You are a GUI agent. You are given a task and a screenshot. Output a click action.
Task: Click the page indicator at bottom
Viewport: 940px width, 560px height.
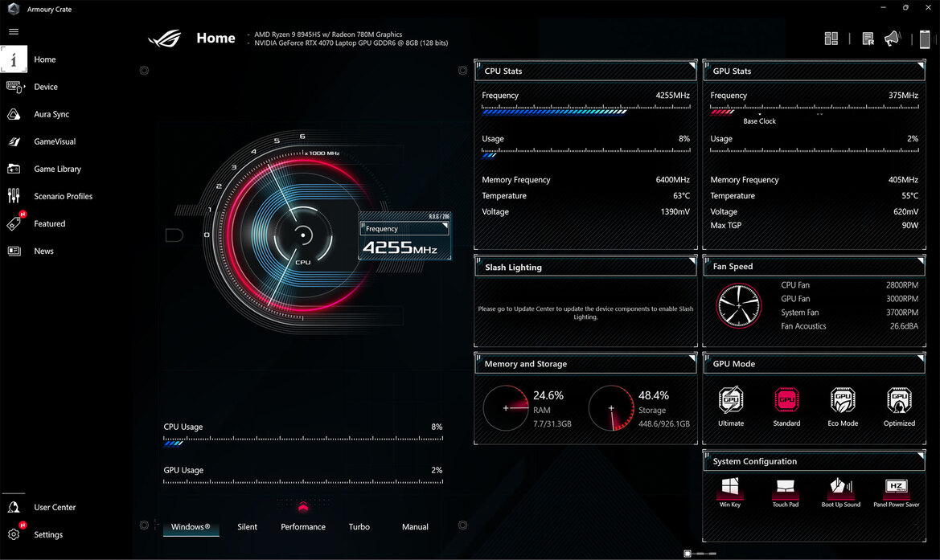[x=700, y=554]
